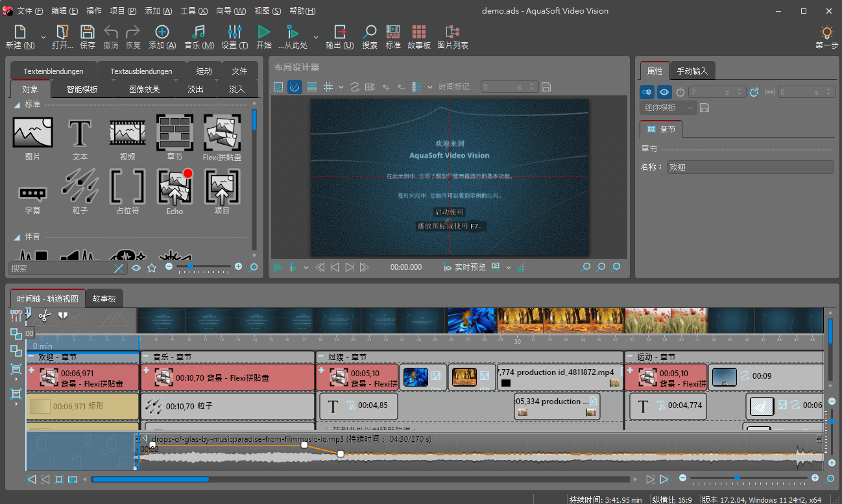Toggle the 实时预览 (live preview) button
Screen dimensions: 842x504
coord(464,267)
